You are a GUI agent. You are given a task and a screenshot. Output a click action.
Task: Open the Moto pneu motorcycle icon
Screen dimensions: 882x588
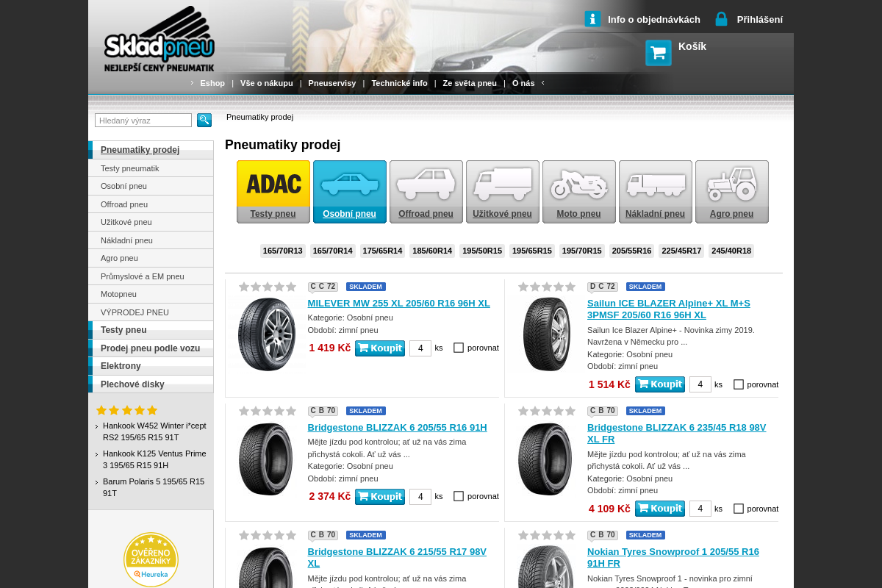tap(578, 184)
